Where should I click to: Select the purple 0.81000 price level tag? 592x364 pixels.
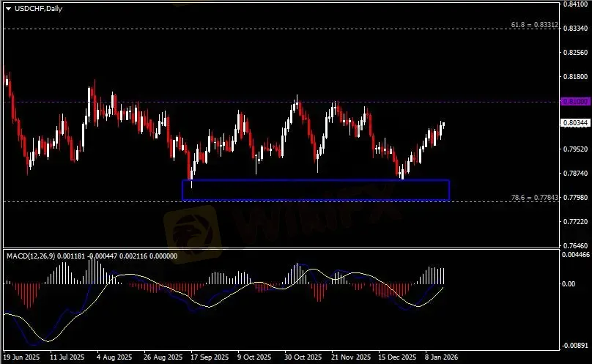575,102
